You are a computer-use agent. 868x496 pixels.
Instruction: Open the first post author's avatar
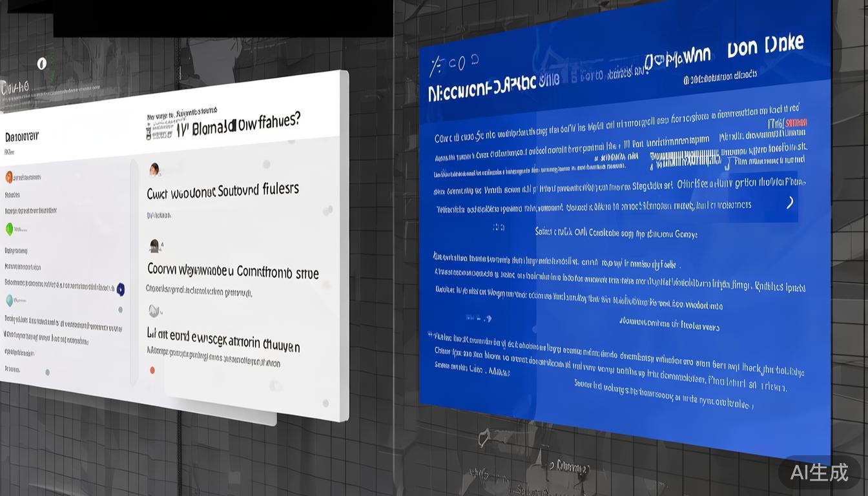pyautogui.click(x=154, y=169)
